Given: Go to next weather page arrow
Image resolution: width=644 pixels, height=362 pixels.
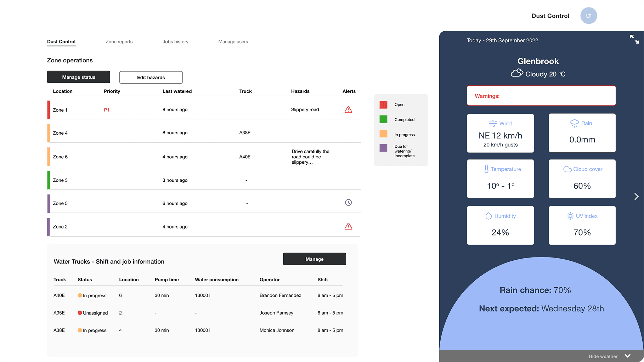Looking at the screenshot, I should click(636, 197).
